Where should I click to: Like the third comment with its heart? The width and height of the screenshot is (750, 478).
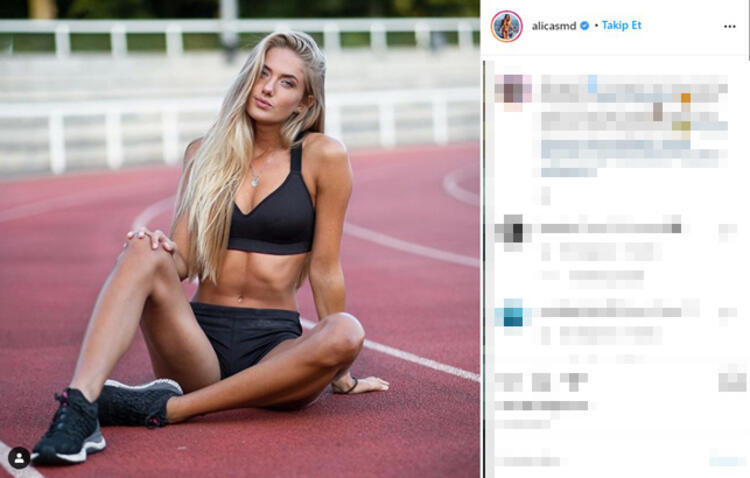[x=728, y=313]
